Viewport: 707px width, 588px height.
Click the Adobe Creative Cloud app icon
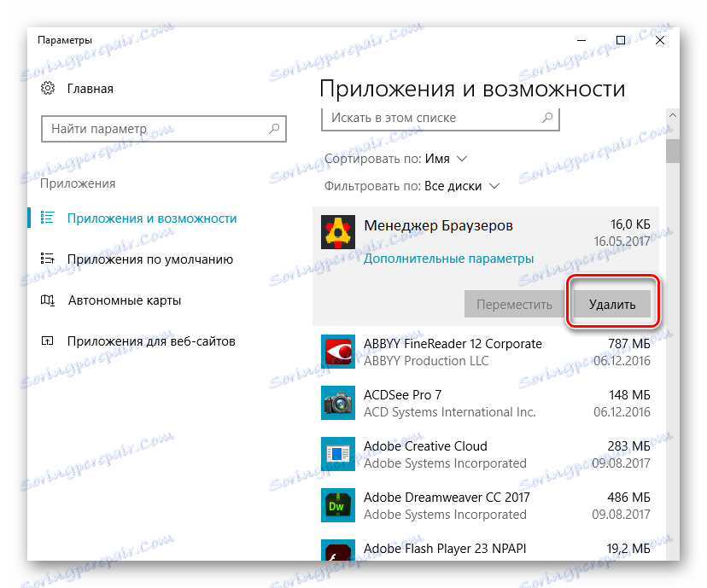click(338, 454)
